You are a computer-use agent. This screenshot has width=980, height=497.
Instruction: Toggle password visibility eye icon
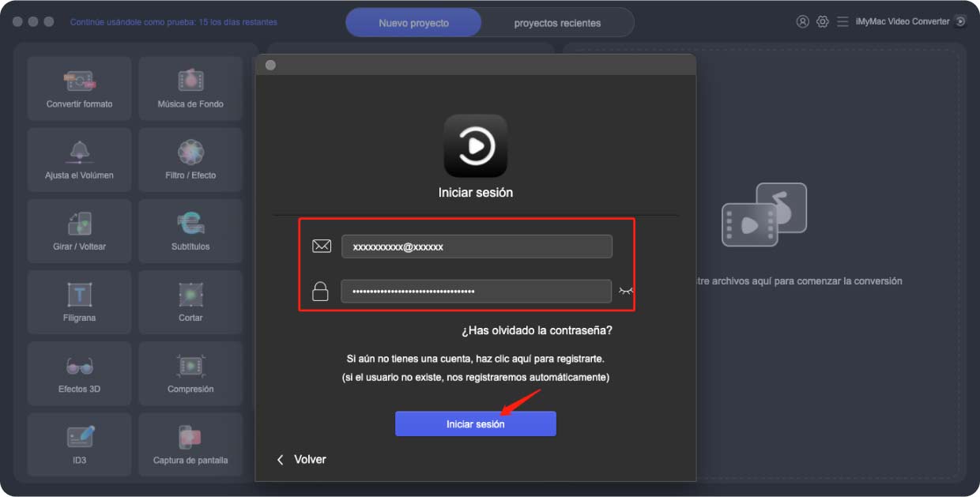coord(626,291)
